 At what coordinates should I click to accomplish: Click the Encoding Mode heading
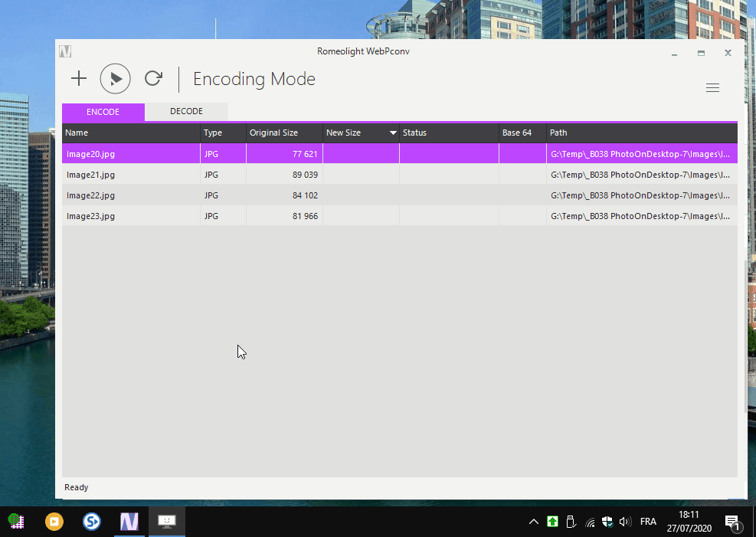pyautogui.click(x=254, y=79)
